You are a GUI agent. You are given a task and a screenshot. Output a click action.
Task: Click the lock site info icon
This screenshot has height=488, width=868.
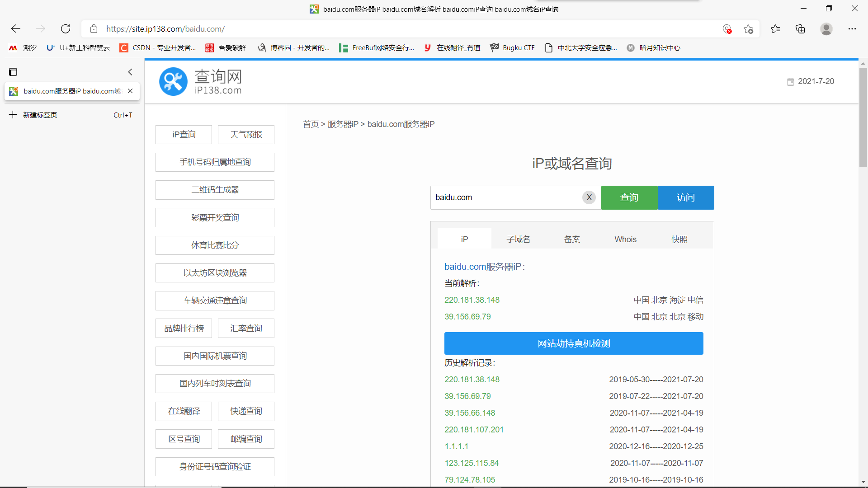coord(94,29)
